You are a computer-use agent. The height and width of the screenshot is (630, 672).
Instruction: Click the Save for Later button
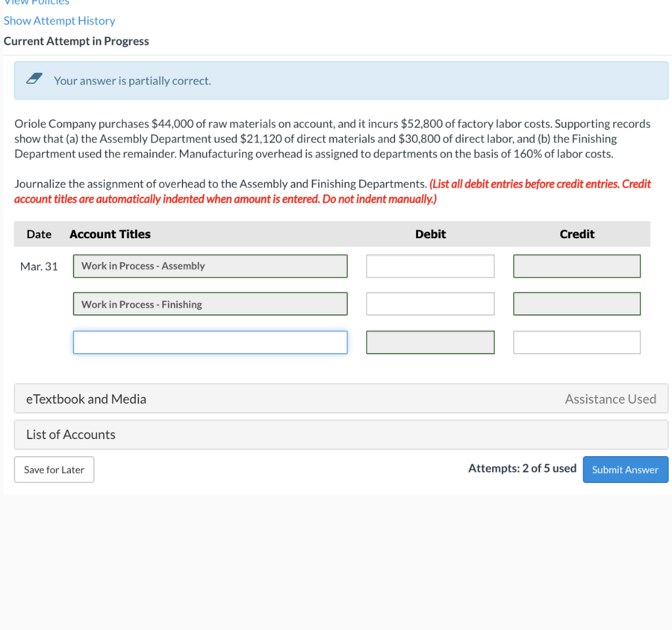coord(54,469)
